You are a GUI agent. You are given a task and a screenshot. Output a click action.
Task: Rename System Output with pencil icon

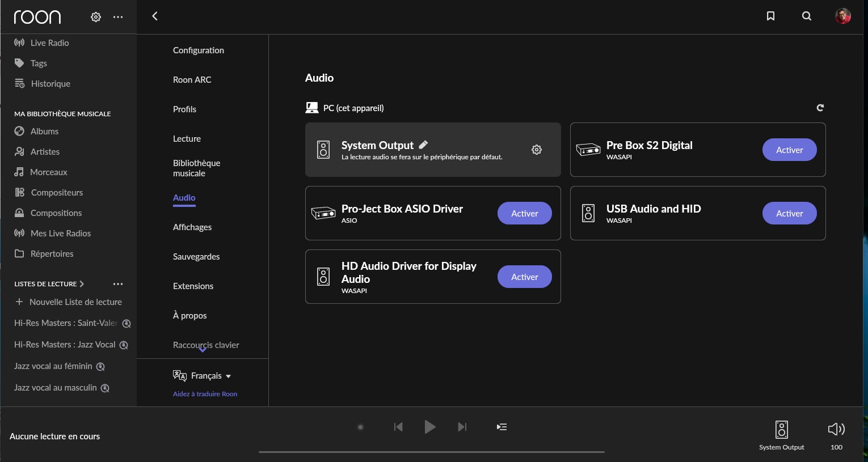coord(423,145)
